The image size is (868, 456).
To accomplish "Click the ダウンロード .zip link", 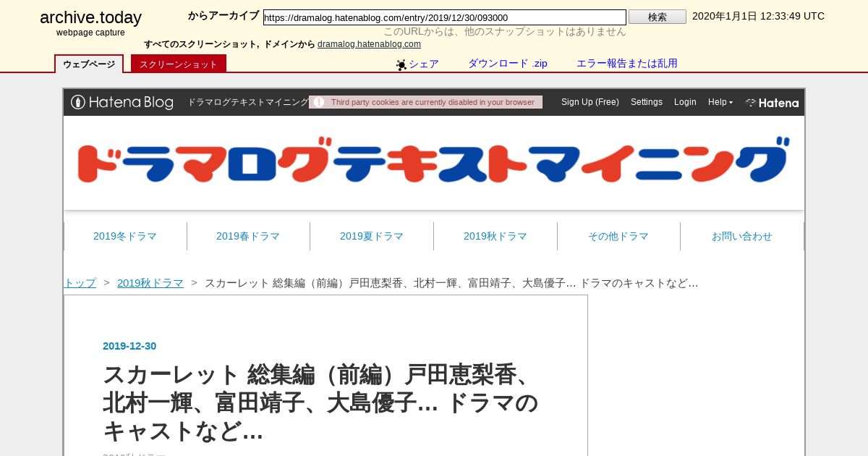I will pyautogui.click(x=508, y=64).
